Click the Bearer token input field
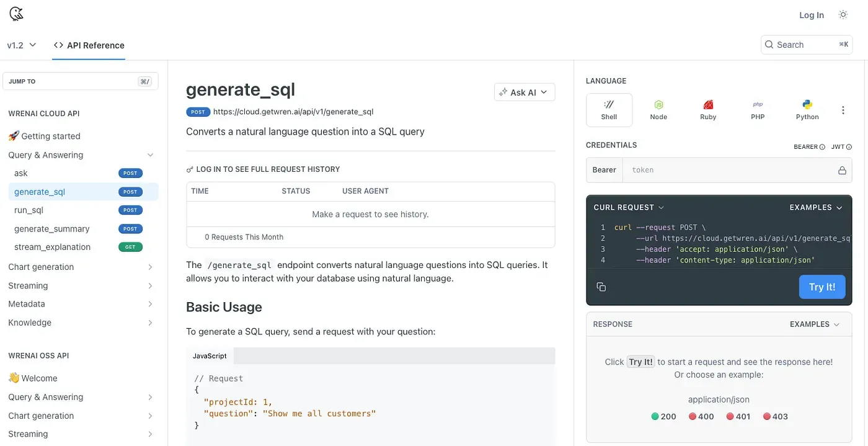 coord(728,170)
